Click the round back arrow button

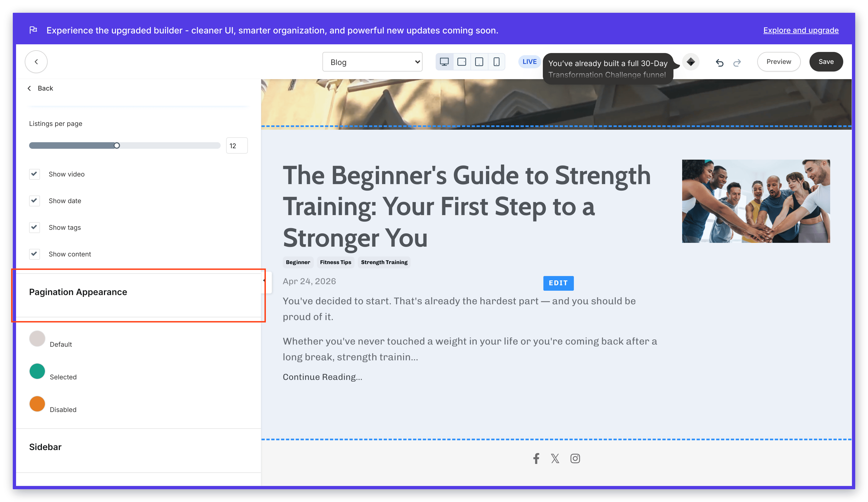(36, 62)
